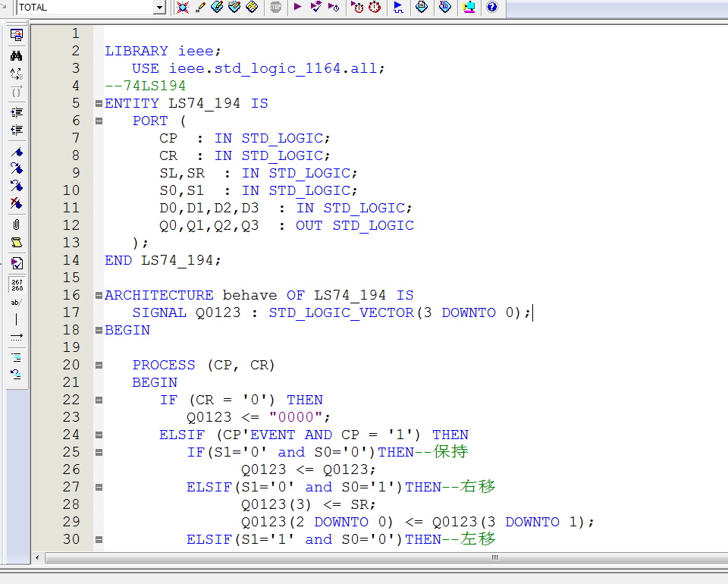The height and width of the screenshot is (584, 728).
Task: Click the undo-arrow indent-lines icon in sidebar
Action: point(17,374)
